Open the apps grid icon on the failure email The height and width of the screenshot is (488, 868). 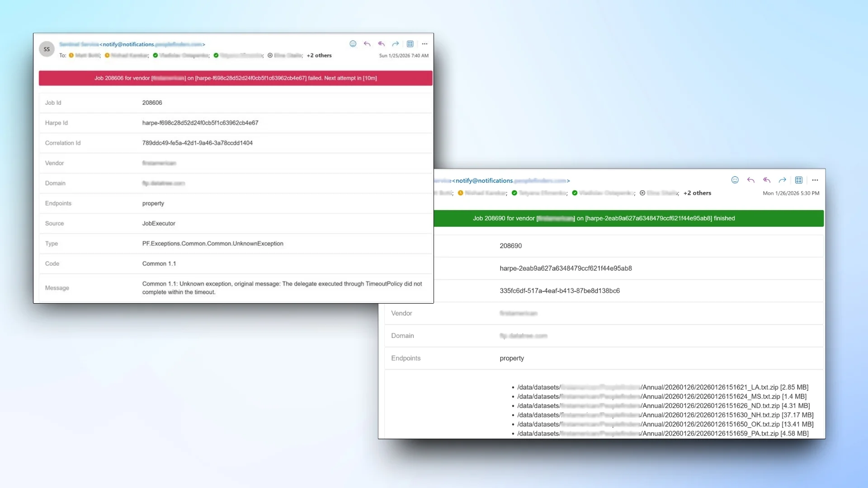410,44
